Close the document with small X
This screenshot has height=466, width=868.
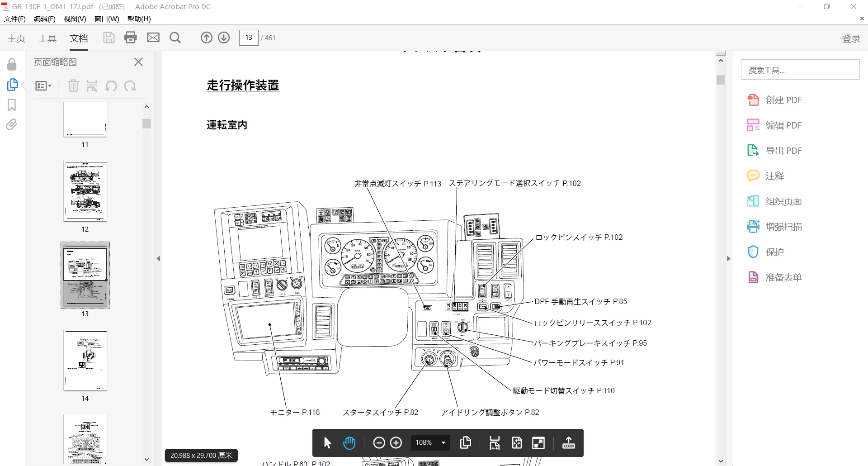[x=862, y=19]
